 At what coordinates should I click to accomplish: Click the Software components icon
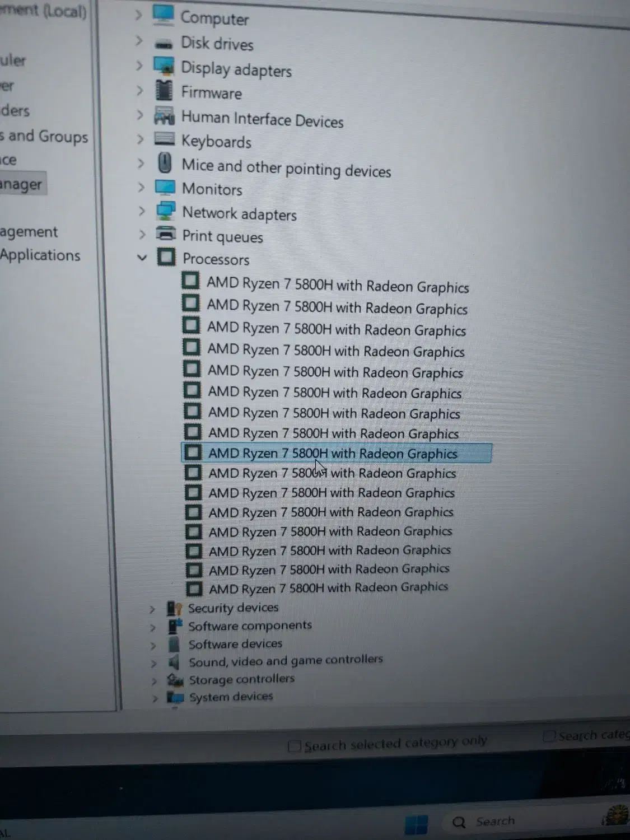point(175,626)
